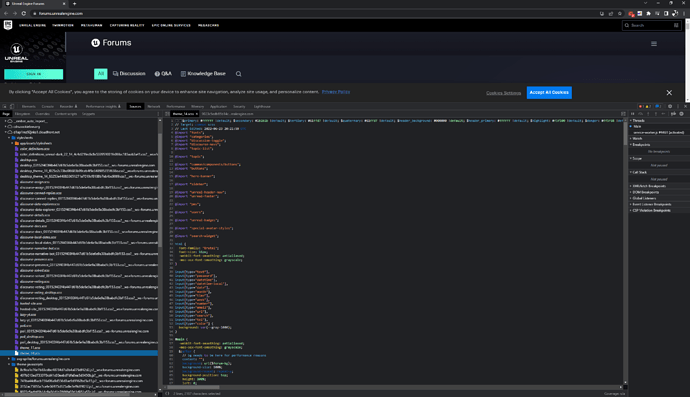The width and height of the screenshot is (690, 397).
Task: Open the Sources navigator more options menu
Action: 158,114
